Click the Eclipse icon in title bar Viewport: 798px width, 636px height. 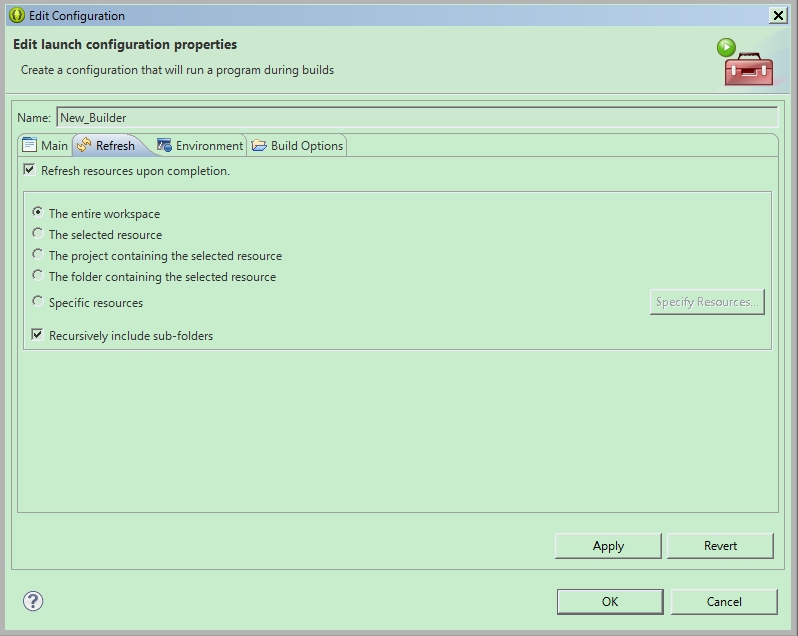click(x=16, y=15)
